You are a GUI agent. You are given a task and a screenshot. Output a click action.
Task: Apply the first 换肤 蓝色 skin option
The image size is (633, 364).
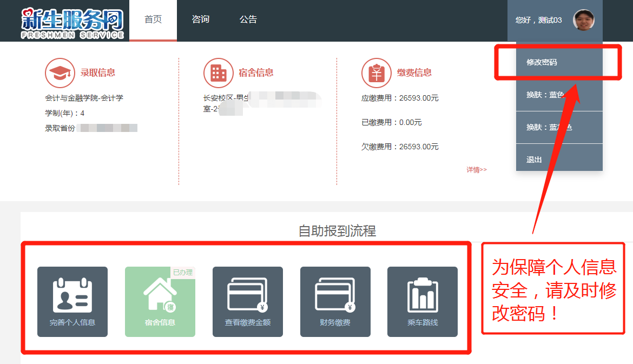tap(545, 95)
